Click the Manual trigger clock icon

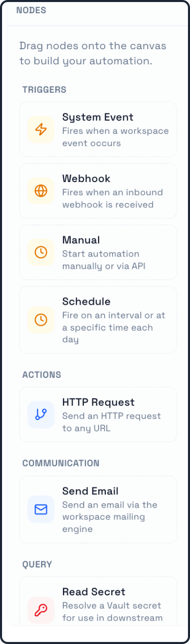(x=41, y=252)
